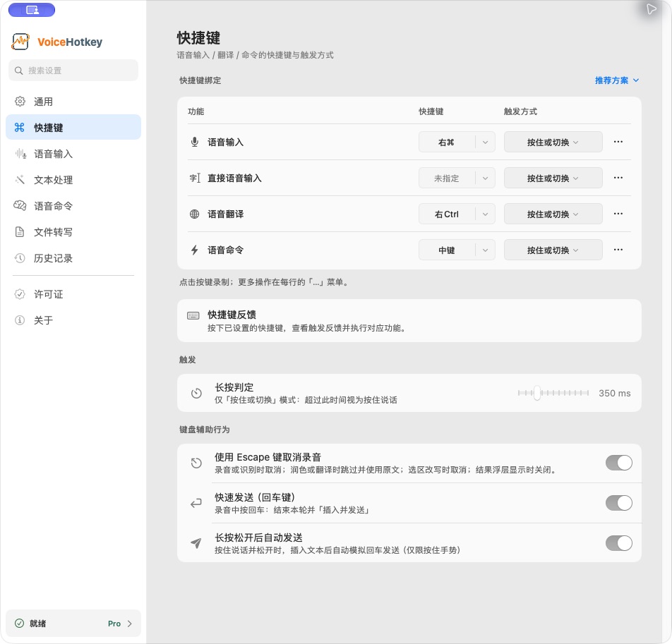
Task: Click the magic wand icon beside 文本处理
Action: (20, 179)
